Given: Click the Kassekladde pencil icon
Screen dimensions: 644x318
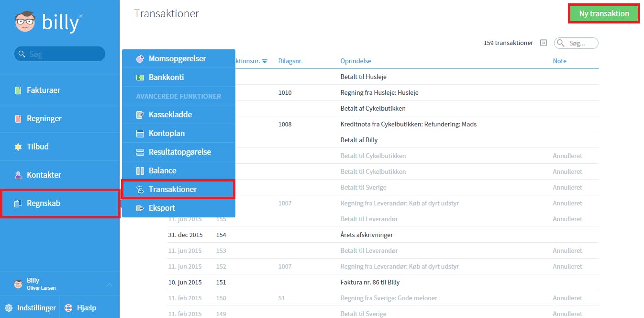Looking at the screenshot, I should coord(140,115).
